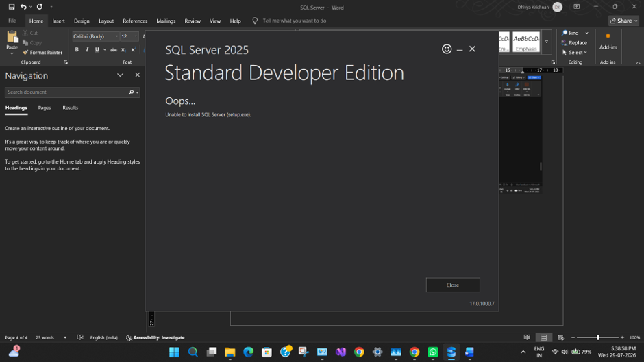Click the Save icon in title bar

point(12,7)
